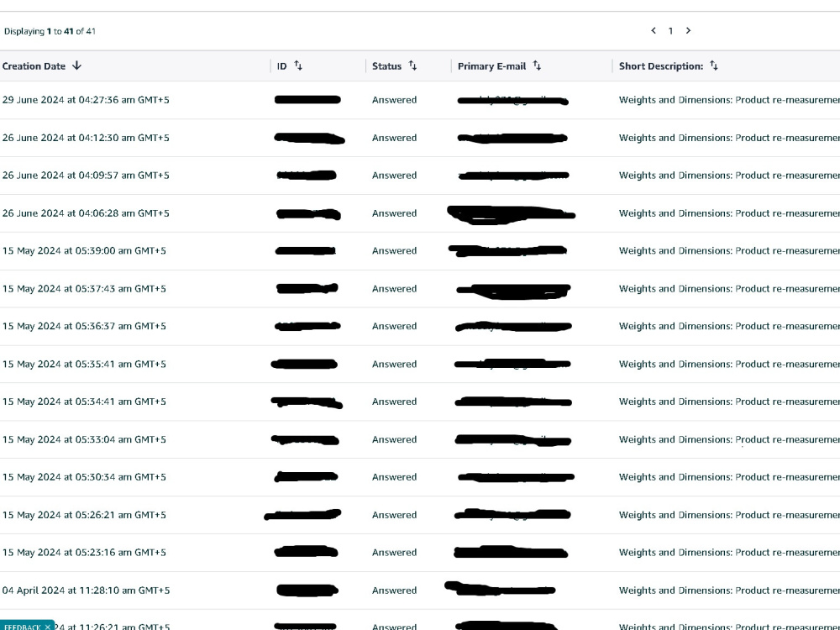Sort the Status column

[x=412, y=66]
